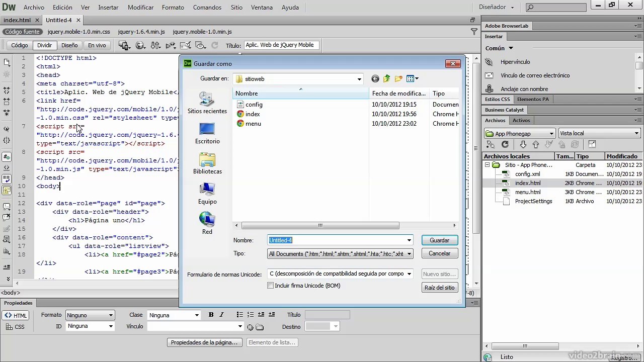The height and width of the screenshot is (362, 644).
Task: Open the Insertar menu
Action: point(108,8)
